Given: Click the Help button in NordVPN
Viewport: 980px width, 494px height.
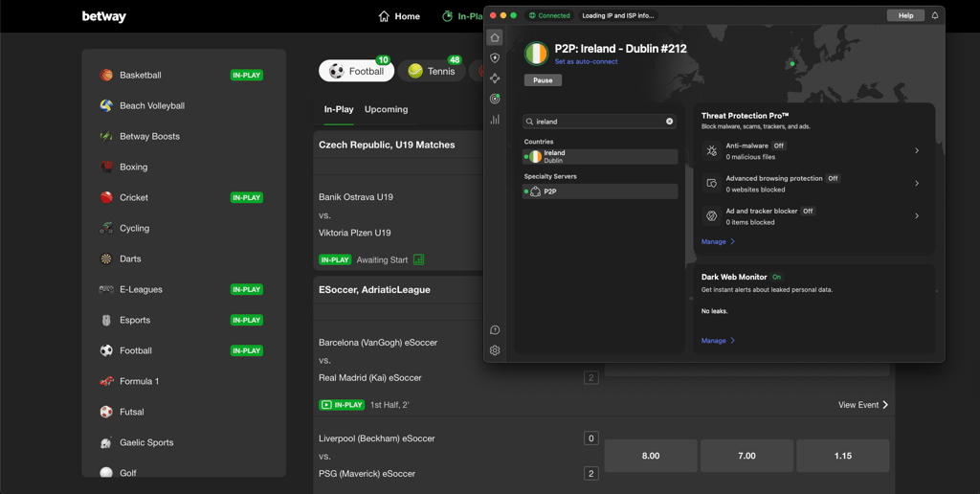Looking at the screenshot, I should pyautogui.click(x=905, y=15).
